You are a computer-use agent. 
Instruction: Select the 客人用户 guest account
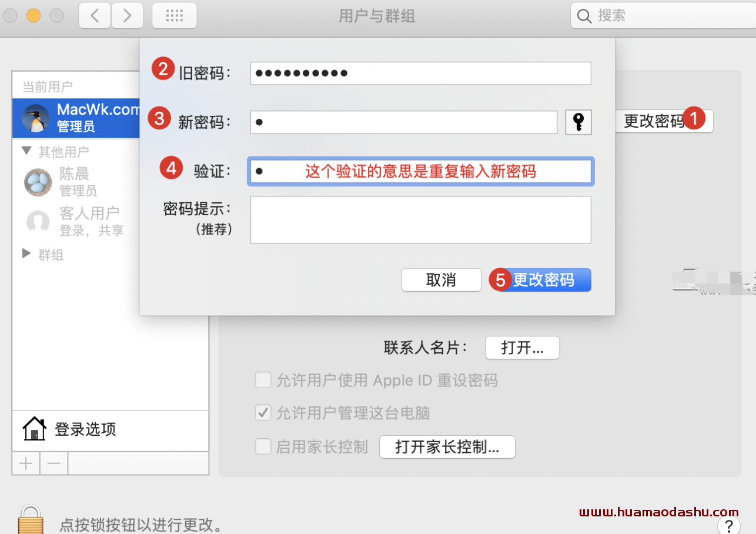[x=81, y=221]
